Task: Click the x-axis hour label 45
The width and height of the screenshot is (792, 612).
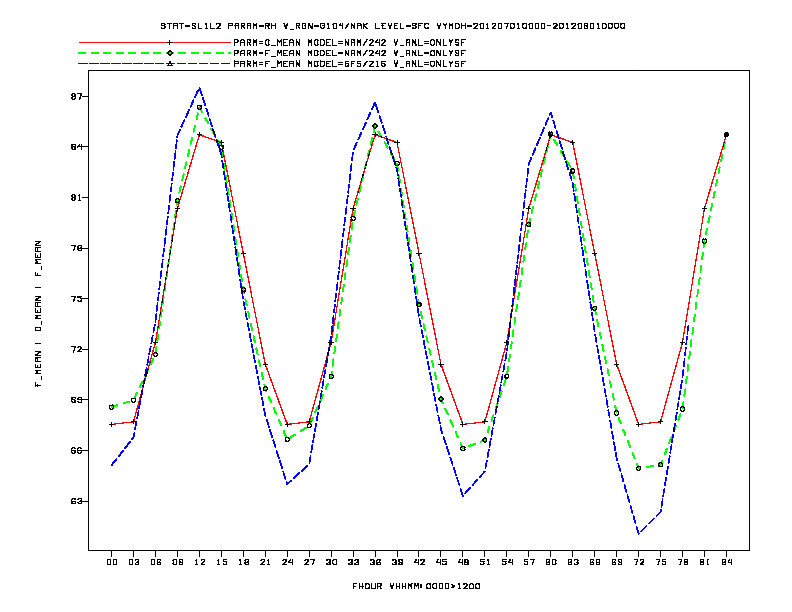Action: pyautogui.click(x=441, y=562)
